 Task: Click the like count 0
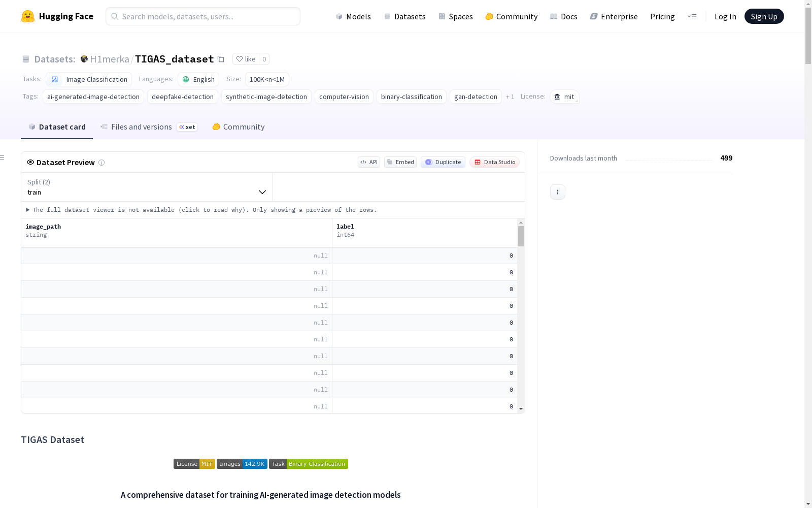click(x=264, y=59)
